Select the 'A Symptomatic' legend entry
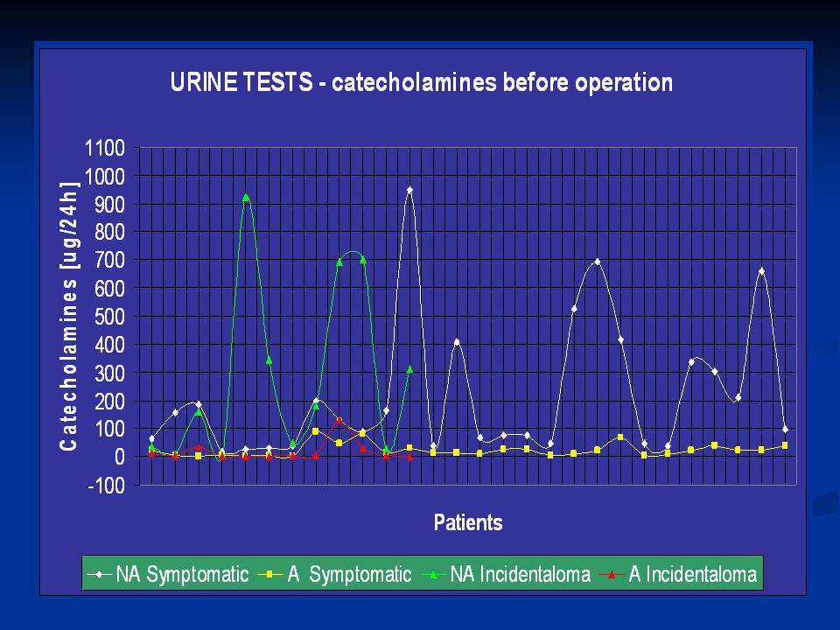 pos(335,574)
